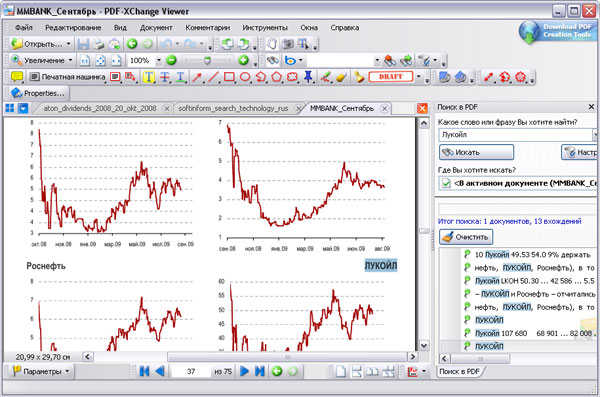Select the Eraser tool
Screen dimensions: 600x397
pos(341,77)
